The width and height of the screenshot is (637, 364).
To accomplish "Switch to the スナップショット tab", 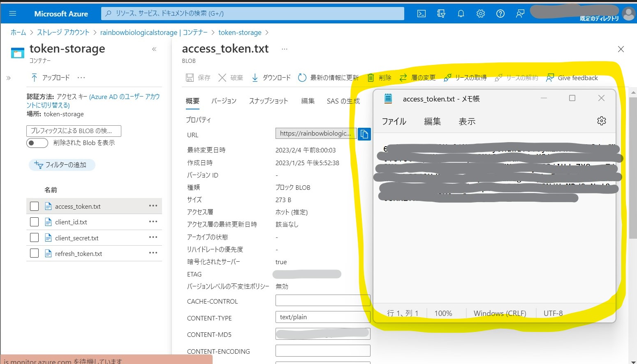I will pyautogui.click(x=269, y=101).
